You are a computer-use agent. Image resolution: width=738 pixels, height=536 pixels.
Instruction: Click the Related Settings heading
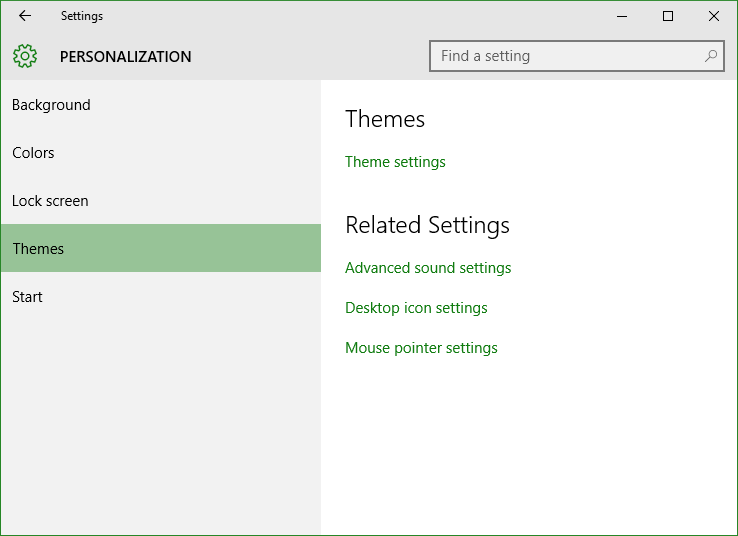427,225
